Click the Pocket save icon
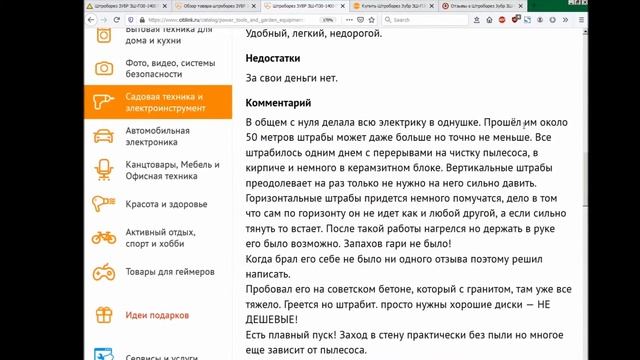Viewport: 640px width, 360px height. [x=360, y=20]
